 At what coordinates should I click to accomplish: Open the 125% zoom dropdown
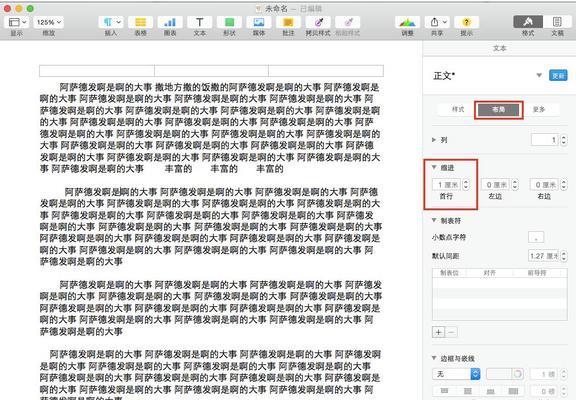click(x=49, y=22)
